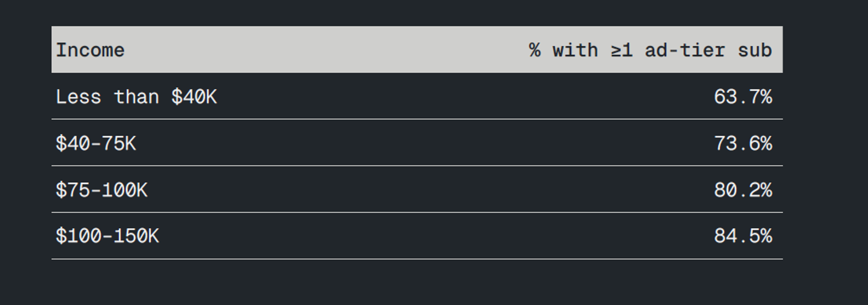868x305 pixels.
Task: Click the word 'than' in first row
Action: (x=136, y=96)
